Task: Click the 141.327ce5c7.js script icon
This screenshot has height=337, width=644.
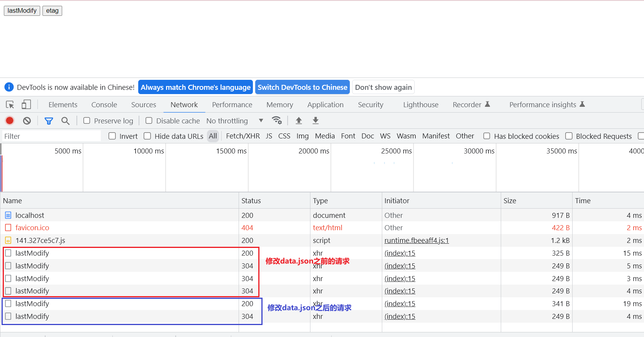Action: coord(8,240)
